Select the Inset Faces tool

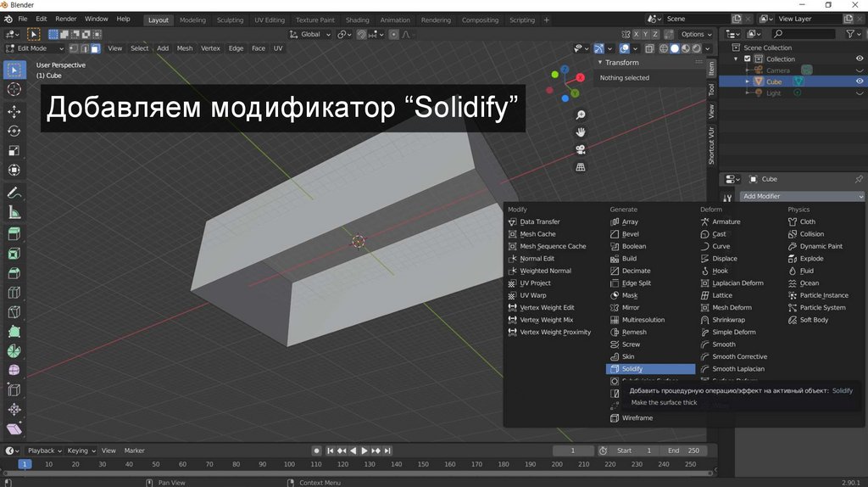pyautogui.click(x=14, y=254)
